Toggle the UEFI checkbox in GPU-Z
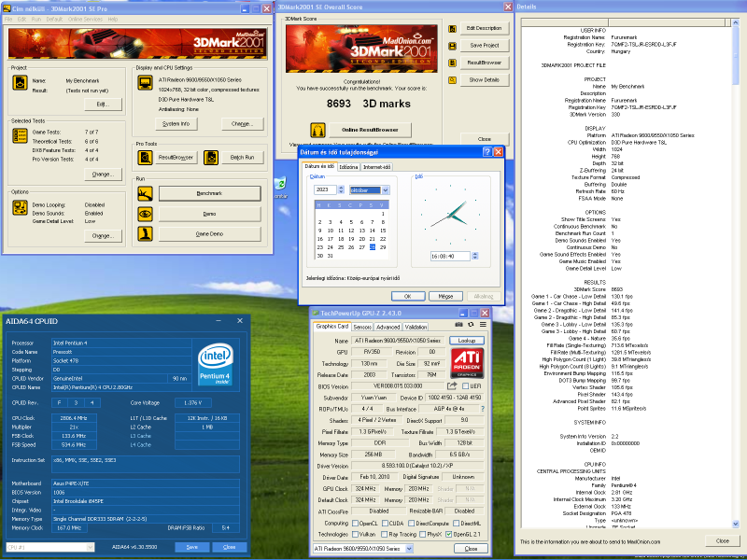 click(465, 385)
